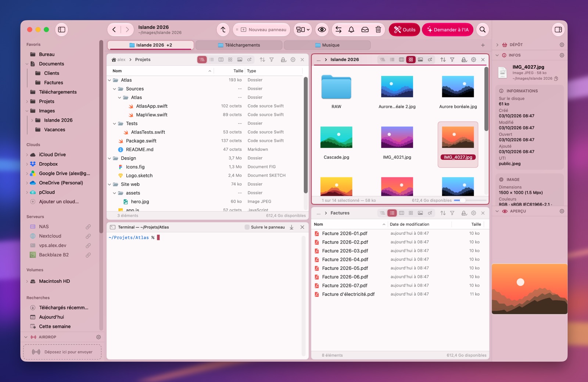This screenshot has width=588, height=382.
Task: Open the panel layout dropdown in toolbar
Action: coord(303,30)
